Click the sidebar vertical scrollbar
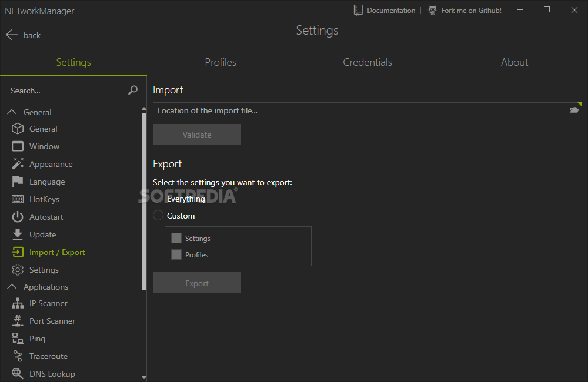The height and width of the screenshot is (382, 588). (144, 202)
